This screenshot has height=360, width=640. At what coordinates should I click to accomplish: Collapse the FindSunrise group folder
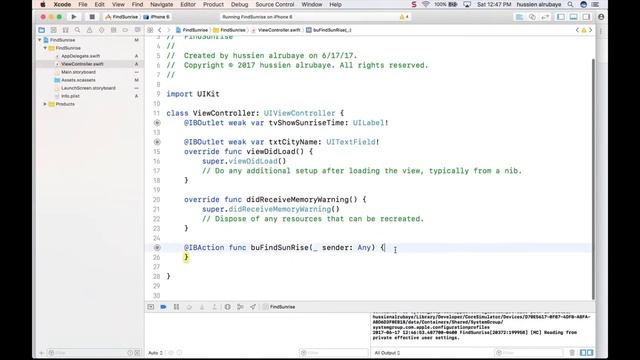(x=45, y=48)
